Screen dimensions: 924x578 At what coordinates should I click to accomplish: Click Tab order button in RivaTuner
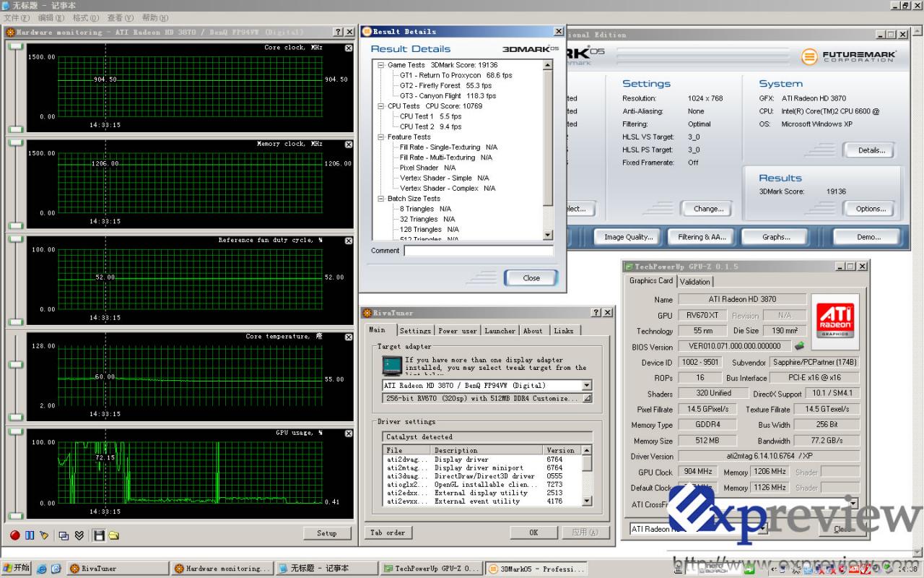pos(388,532)
